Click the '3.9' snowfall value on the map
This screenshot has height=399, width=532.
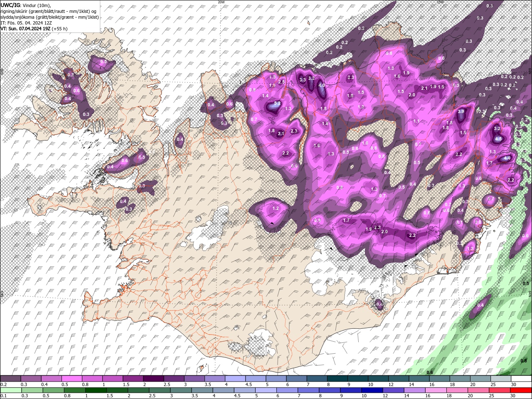pos(461,111)
